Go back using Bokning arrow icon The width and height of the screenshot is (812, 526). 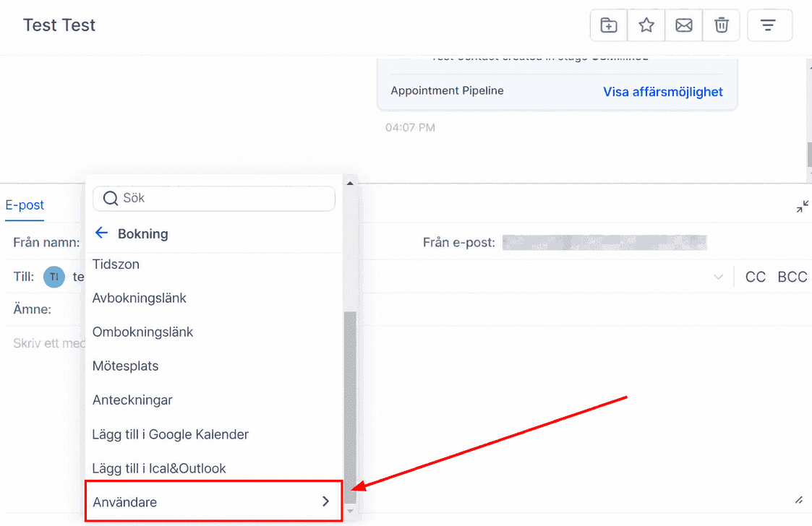click(101, 233)
